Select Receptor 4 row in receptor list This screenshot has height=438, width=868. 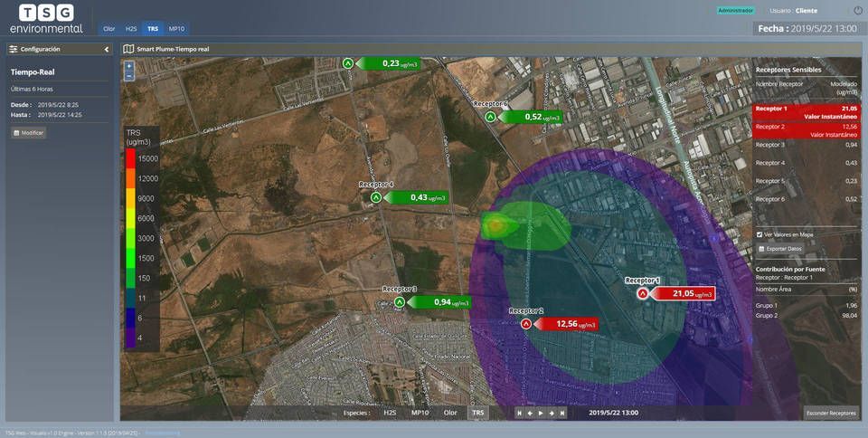click(807, 163)
